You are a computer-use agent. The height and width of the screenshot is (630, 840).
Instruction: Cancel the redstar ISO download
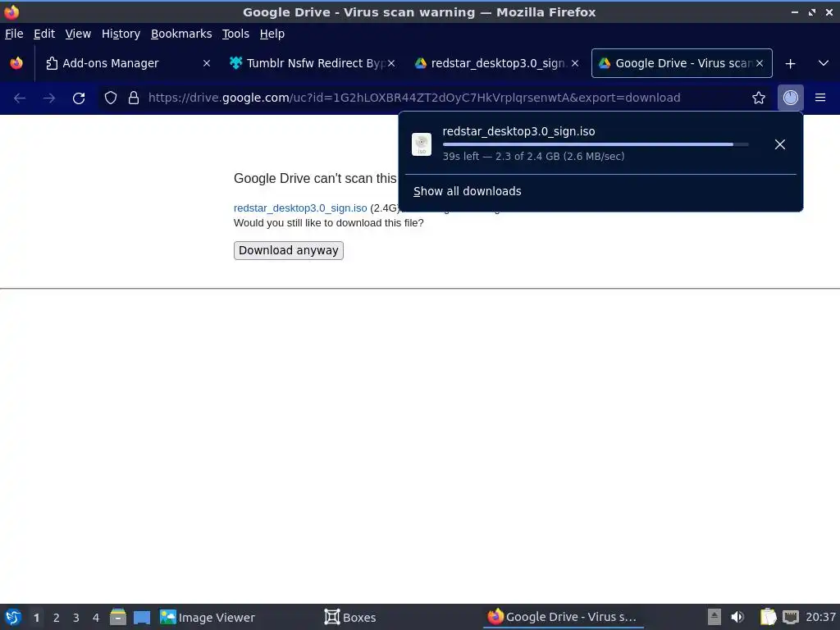point(780,144)
